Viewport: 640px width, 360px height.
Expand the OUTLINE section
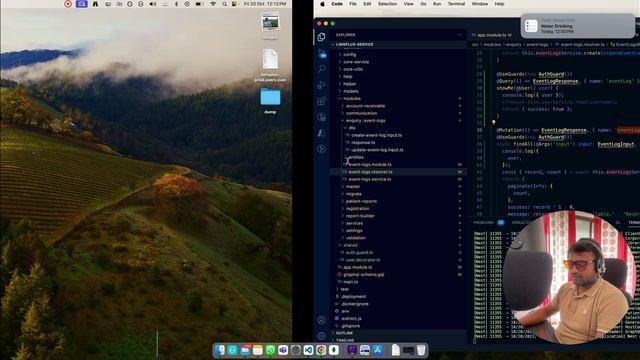pyautogui.click(x=398, y=333)
